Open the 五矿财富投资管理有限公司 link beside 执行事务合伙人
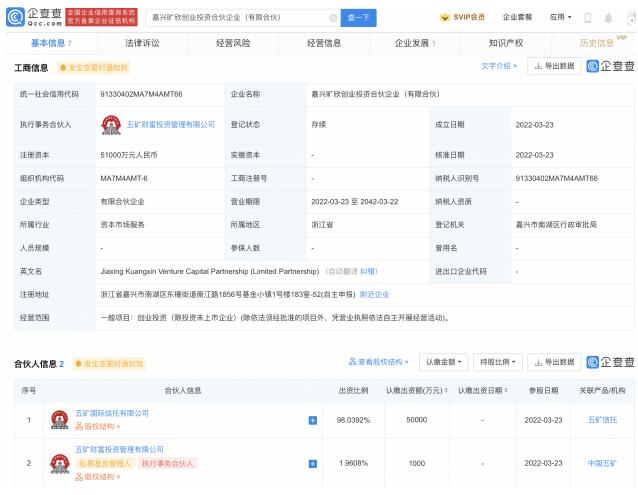638x495 pixels. click(x=170, y=124)
